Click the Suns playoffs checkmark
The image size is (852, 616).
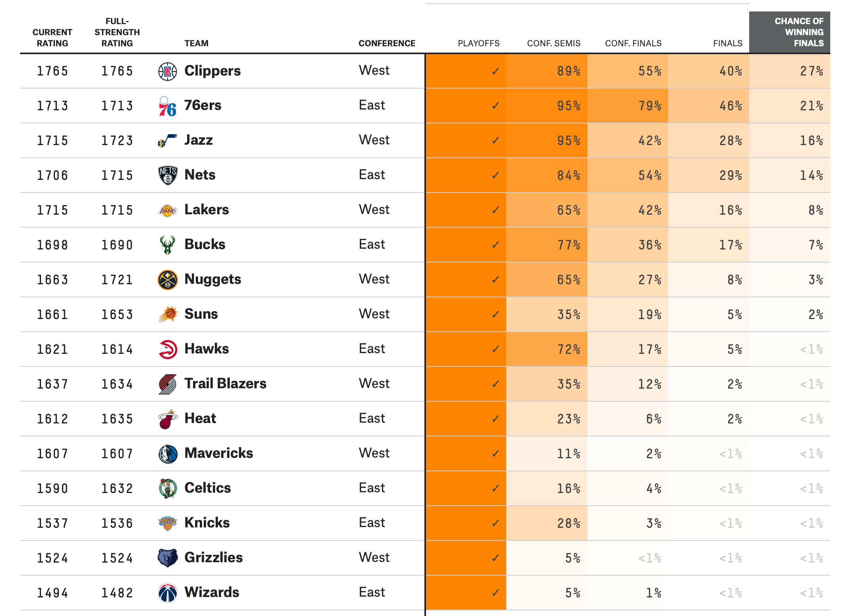point(495,315)
